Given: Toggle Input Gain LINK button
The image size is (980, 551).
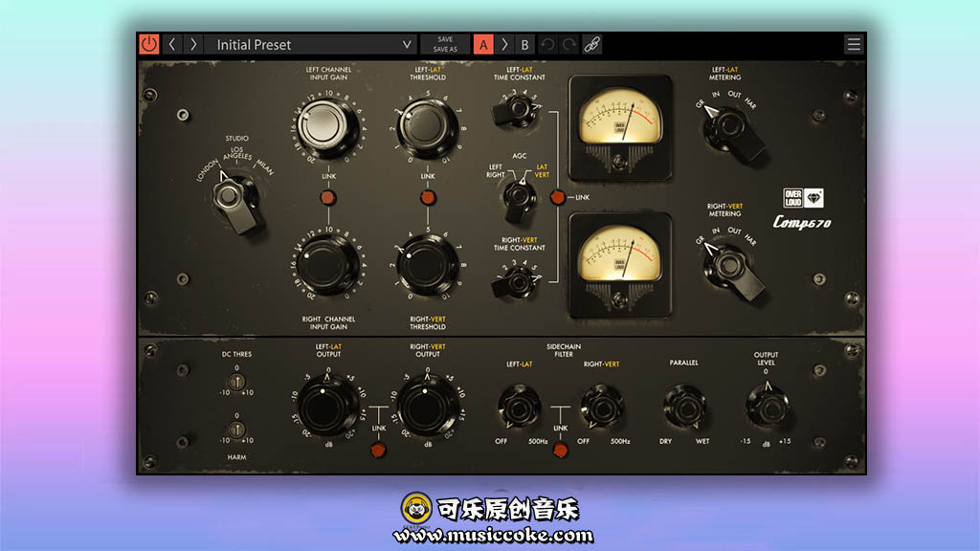Looking at the screenshot, I should tap(327, 198).
